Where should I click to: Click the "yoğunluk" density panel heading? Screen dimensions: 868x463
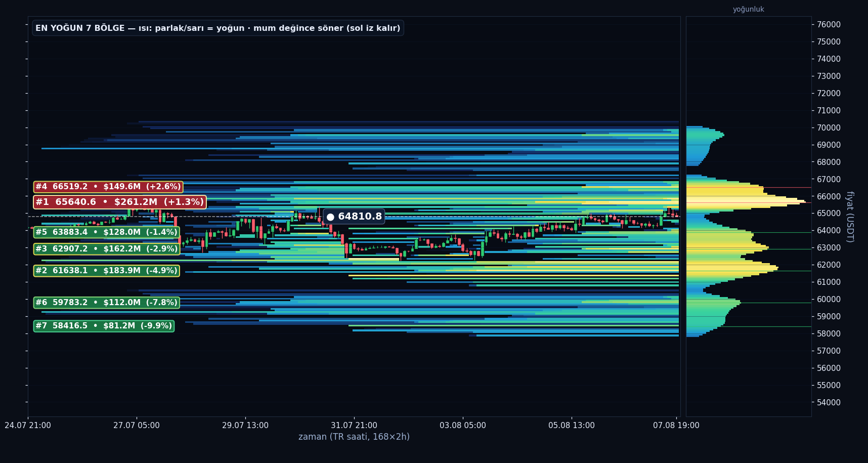click(749, 9)
